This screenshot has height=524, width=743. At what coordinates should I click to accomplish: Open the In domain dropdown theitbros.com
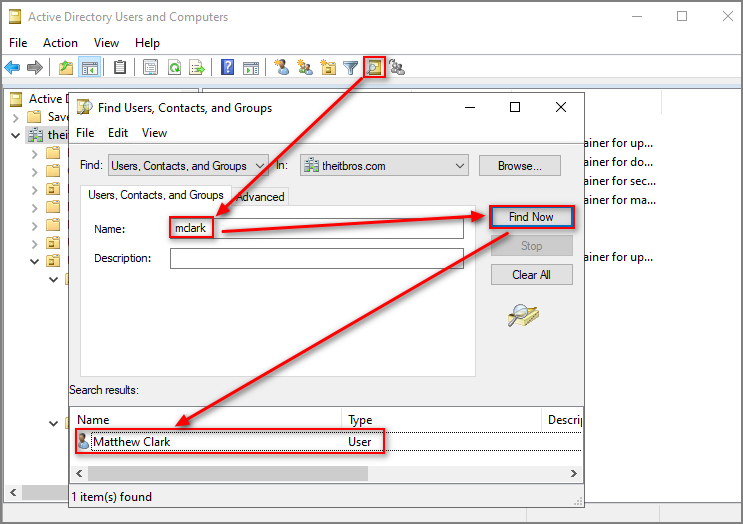[384, 166]
